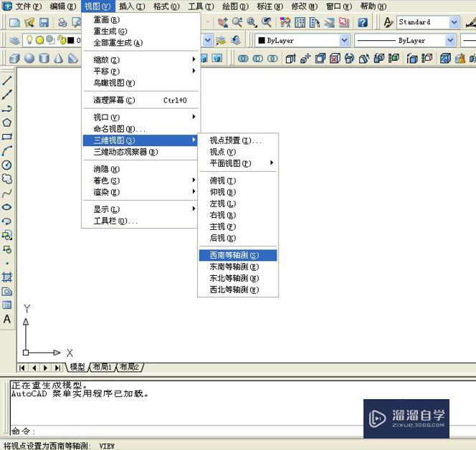The image size is (476, 450).
Task: Jump to last layout tab arrow
Action: (57, 368)
